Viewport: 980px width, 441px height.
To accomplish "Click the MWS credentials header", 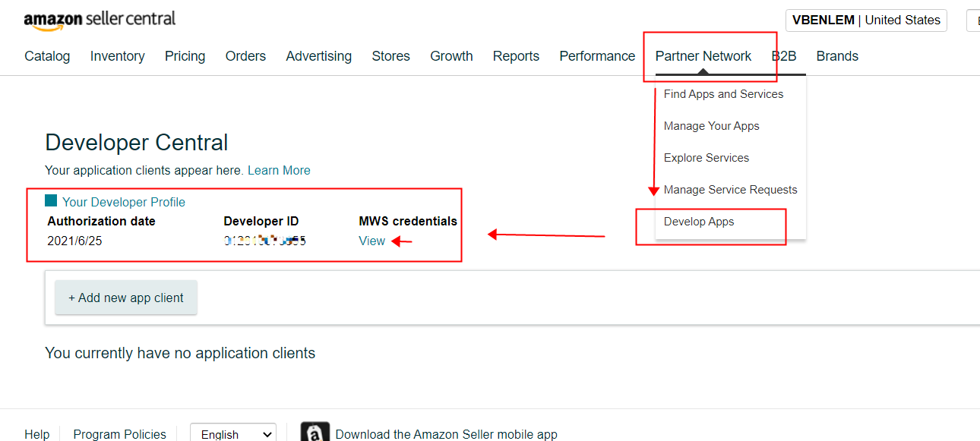I will click(408, 222).
